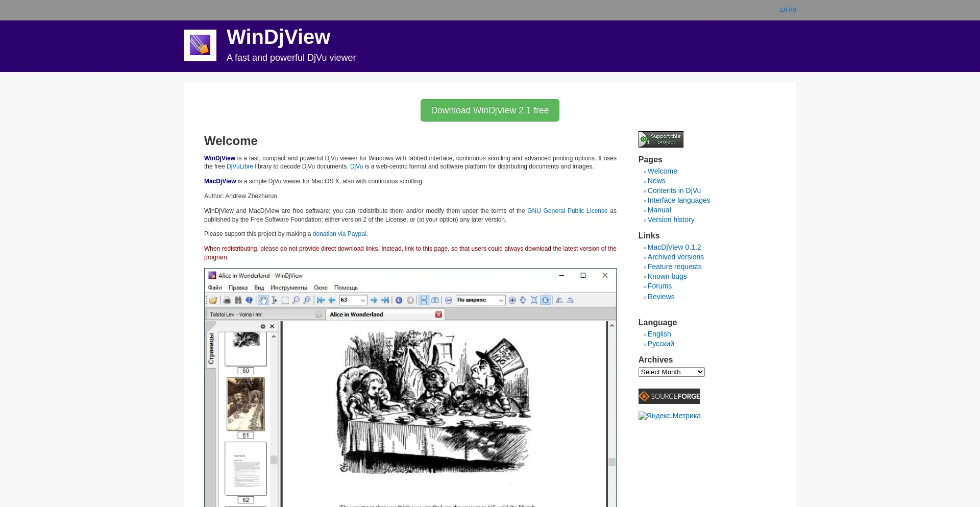
Task: Open the Файл menu
Action: click(x=215, y=287)
